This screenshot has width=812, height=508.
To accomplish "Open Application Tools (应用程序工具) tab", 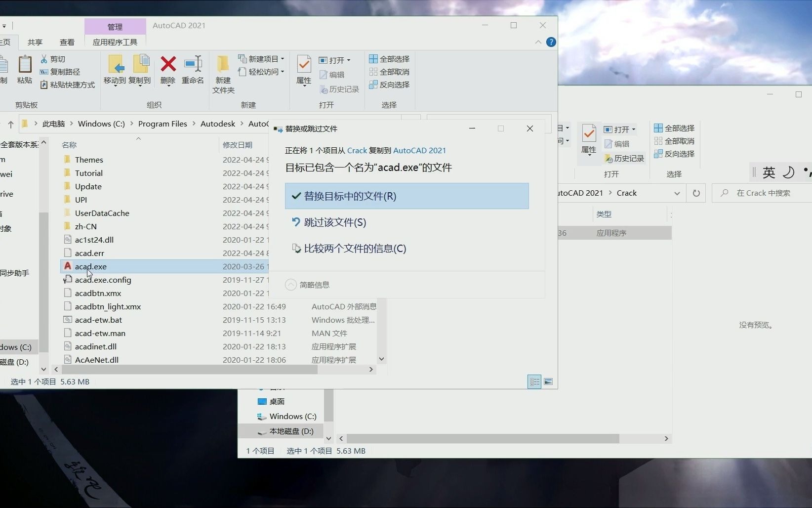I will click(115, 42).
